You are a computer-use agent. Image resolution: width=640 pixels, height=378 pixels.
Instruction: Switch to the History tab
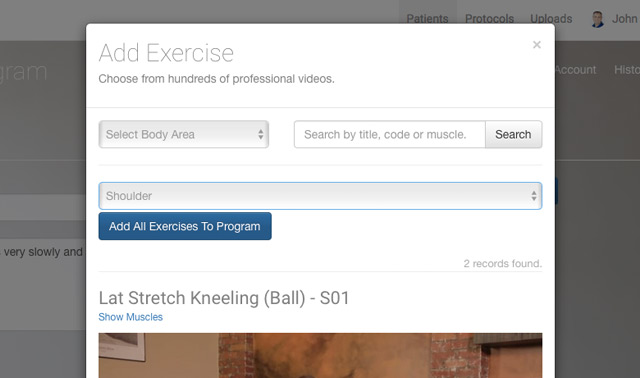pyautogui.click(x=627, y=70)
